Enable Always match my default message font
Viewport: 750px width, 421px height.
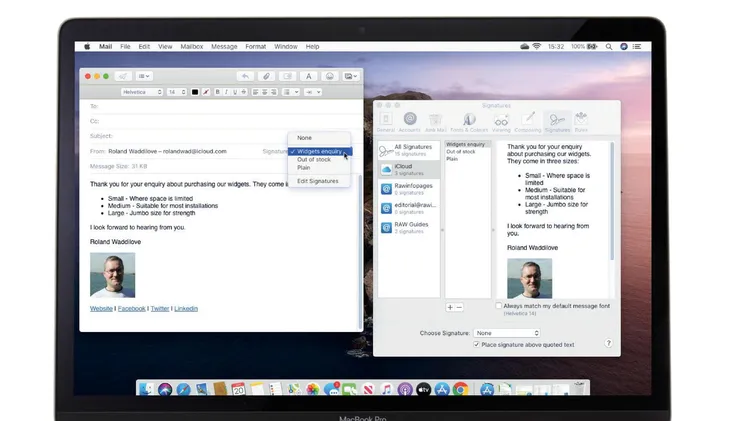tap(498, 306)
